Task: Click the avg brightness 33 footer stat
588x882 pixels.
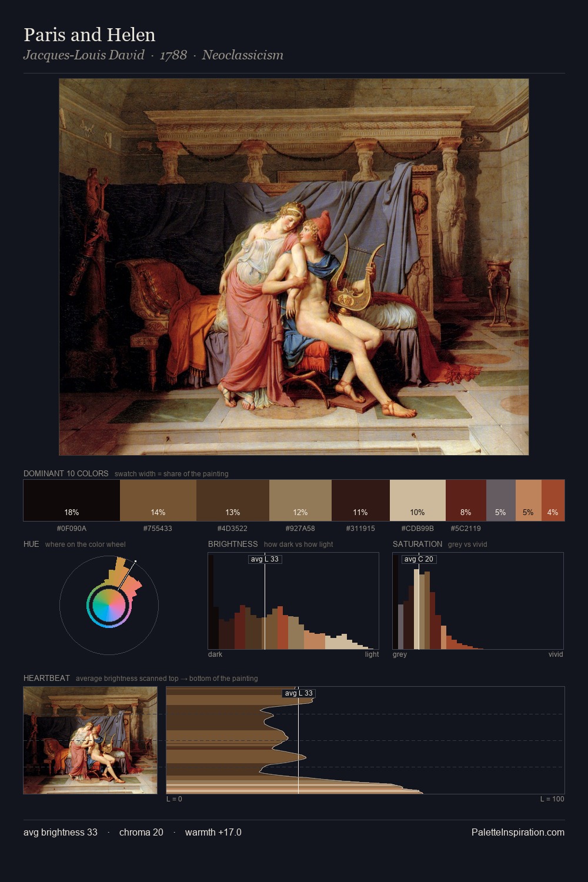Action: (61, 833)
